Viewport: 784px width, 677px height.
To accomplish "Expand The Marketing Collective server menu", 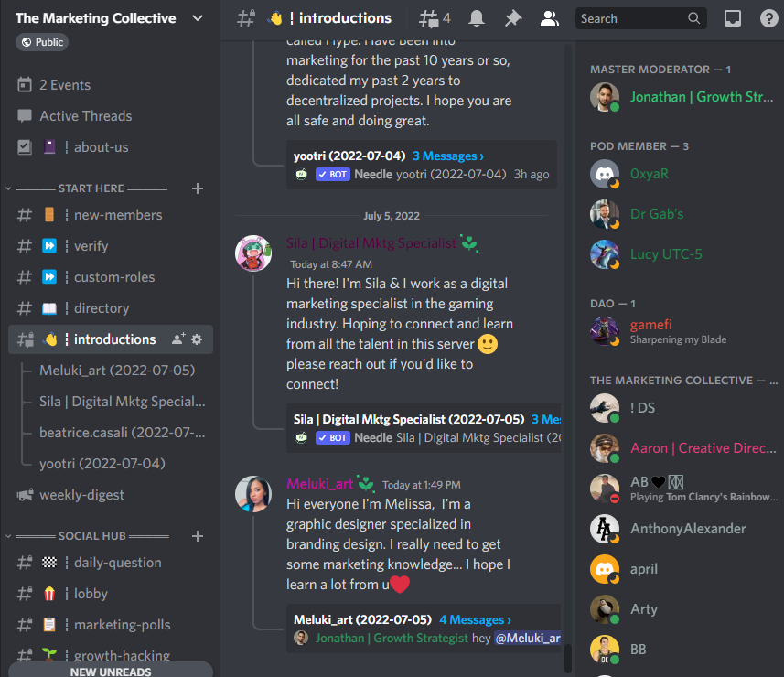I will point(198,18).
